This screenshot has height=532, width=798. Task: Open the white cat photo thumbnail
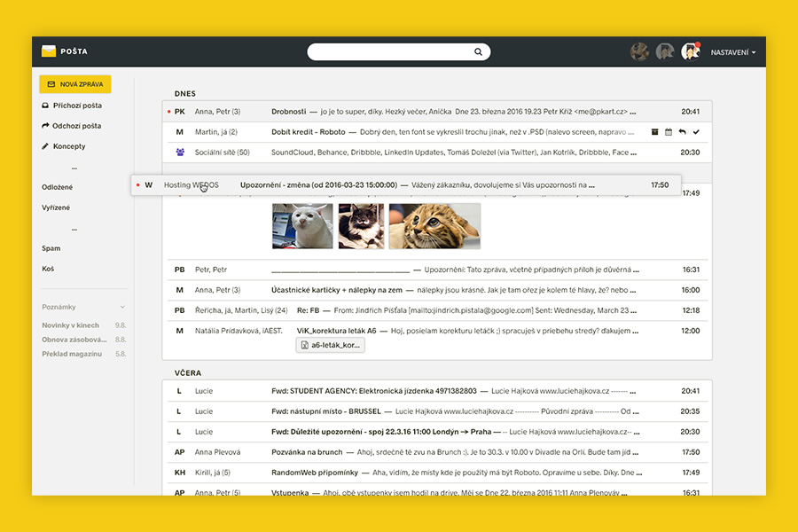302,226
